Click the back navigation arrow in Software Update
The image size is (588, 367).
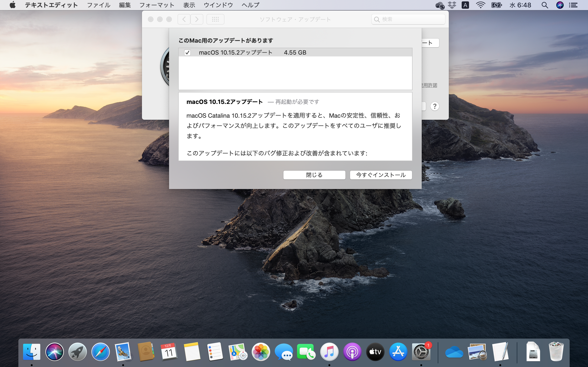[x=184, y=19]
